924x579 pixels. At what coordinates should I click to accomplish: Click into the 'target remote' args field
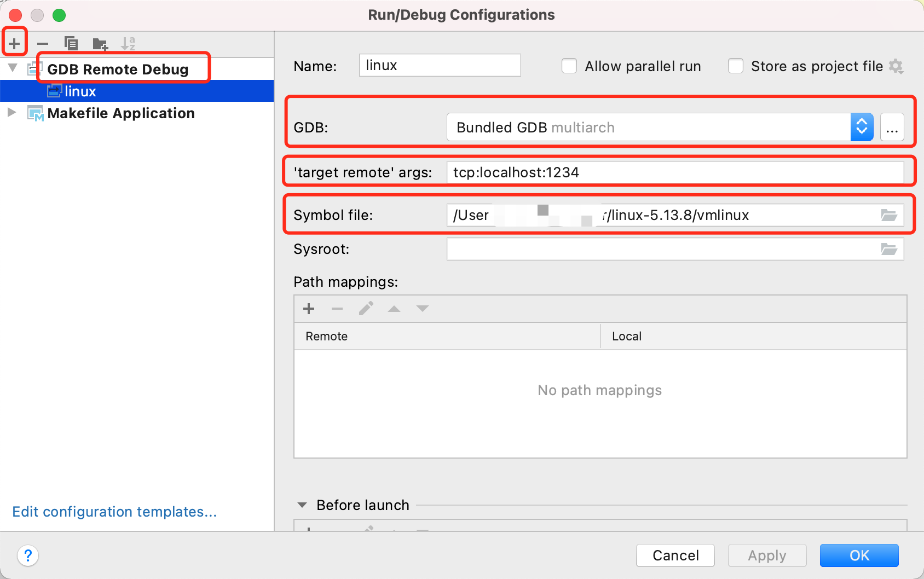[x=674, y=172]
